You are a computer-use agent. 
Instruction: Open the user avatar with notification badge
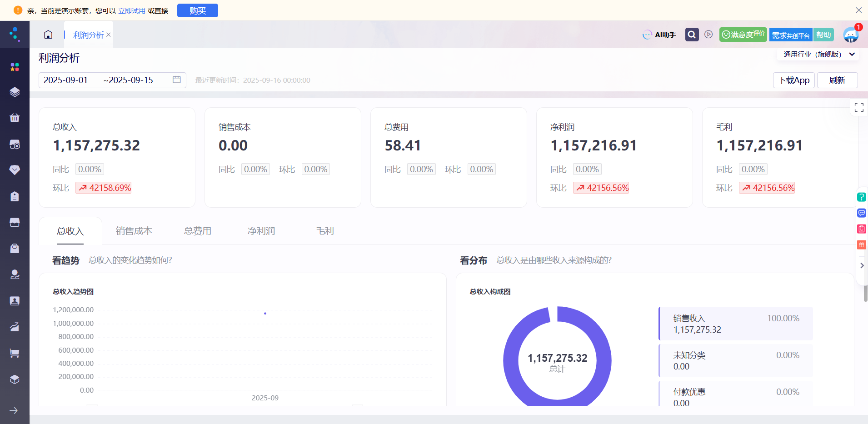pyautogui.click(x=851, y=35)
